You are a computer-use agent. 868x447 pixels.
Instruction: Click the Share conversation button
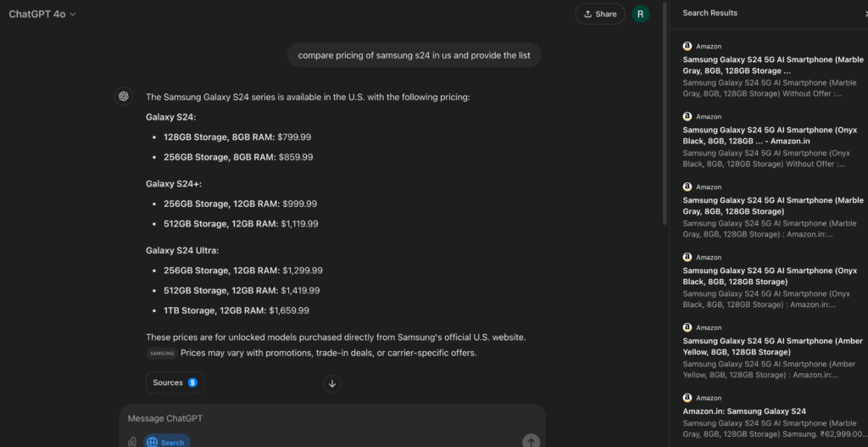[599, 14]
